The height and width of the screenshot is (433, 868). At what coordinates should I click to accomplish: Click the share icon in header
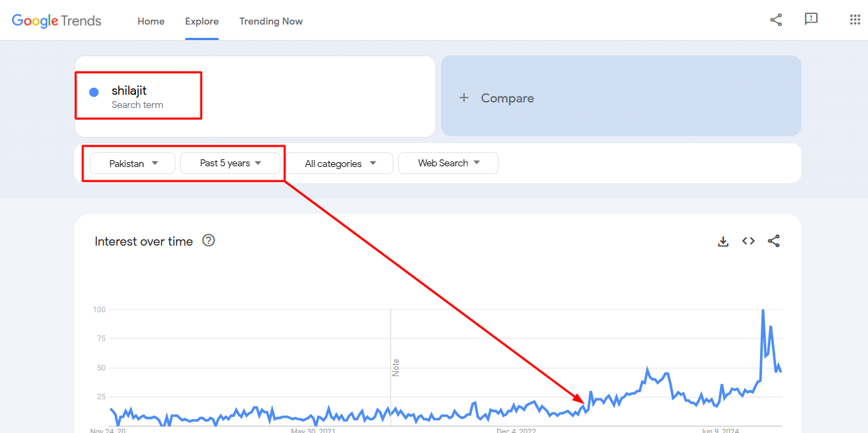[x=775, y=20]
